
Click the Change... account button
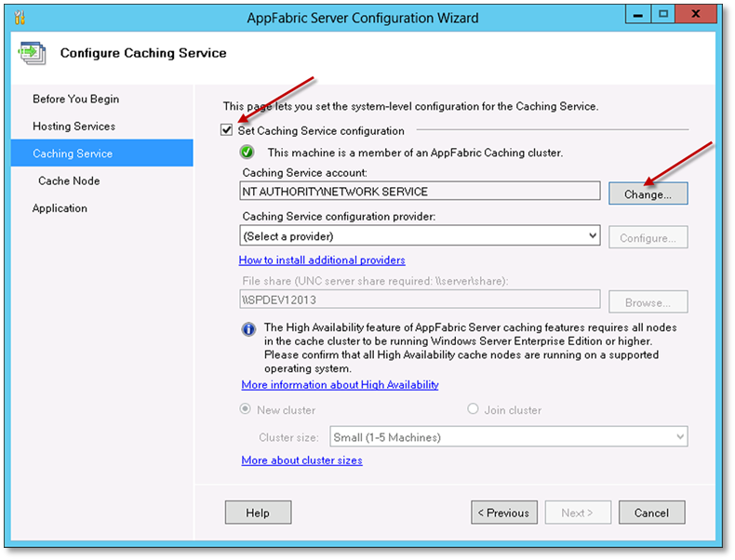click(648, 193)
